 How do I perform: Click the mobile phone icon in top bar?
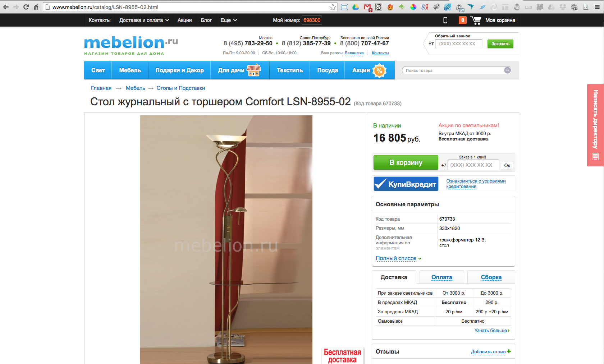445,20
